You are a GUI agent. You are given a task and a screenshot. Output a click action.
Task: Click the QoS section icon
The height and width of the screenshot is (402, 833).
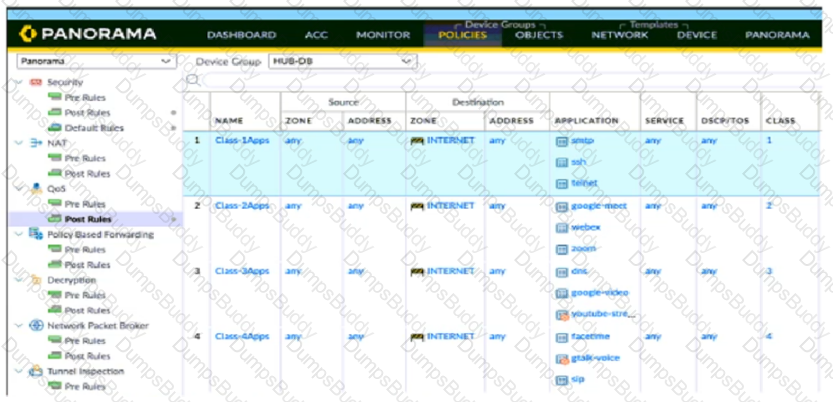[36, 189]
